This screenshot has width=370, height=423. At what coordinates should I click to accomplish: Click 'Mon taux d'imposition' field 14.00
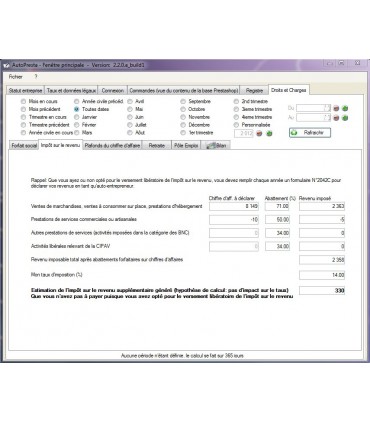[322, 275]
